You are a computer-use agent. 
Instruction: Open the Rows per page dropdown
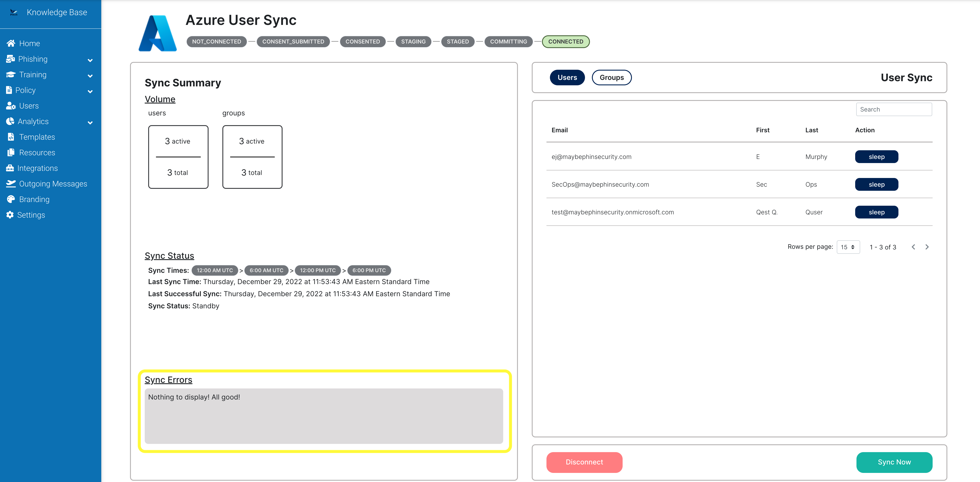pyautogui.click(x=848, y=247)
